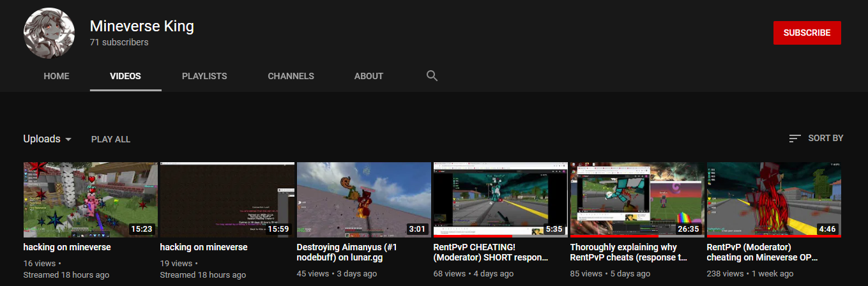Click the 19 views hacking on mineverse title

pyautogui.click(x=204, y=247)
